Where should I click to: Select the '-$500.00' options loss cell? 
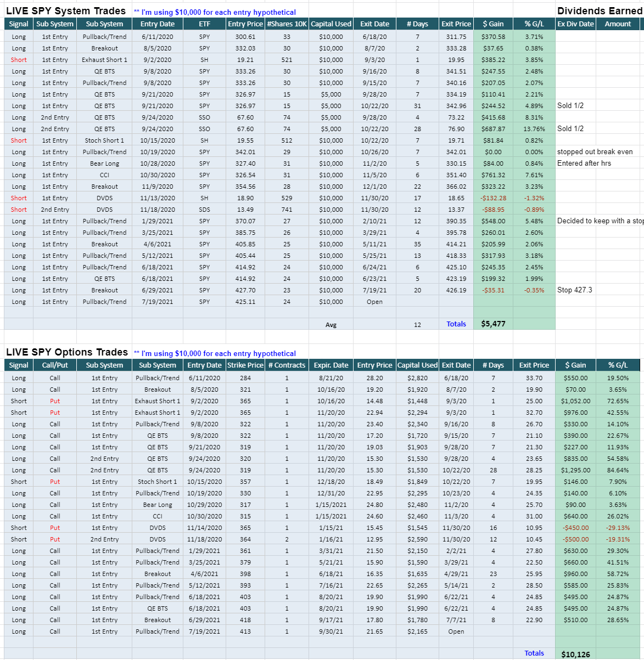click(x=575, y=539)
